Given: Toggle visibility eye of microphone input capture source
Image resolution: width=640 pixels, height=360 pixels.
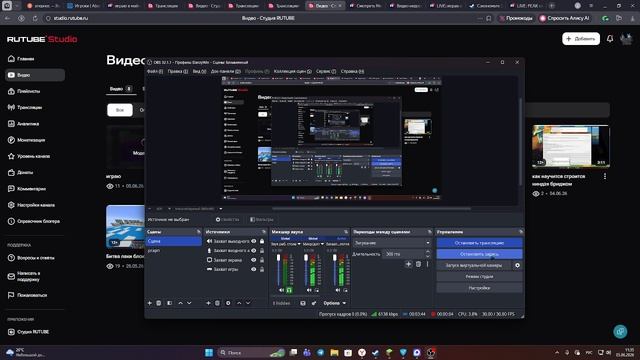Looking at the screenshot, I should pyautogui.click(x=253, y=251).
